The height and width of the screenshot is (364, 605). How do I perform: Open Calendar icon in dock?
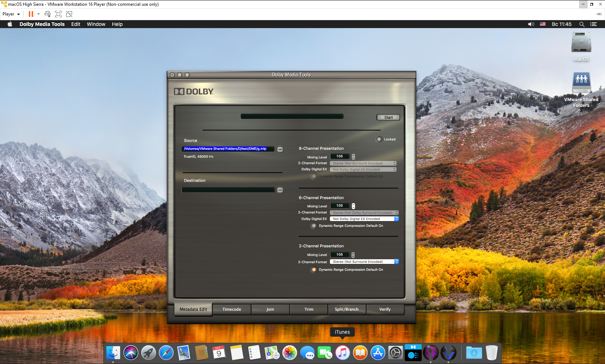tap(219, 353)
